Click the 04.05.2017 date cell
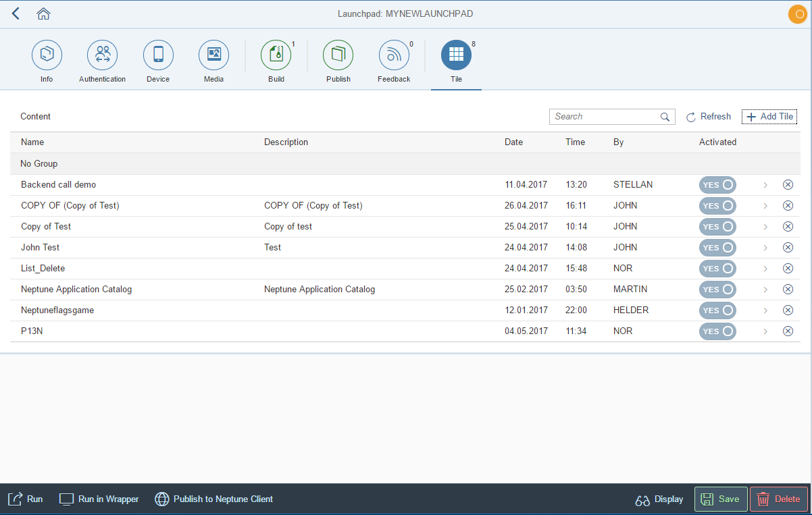Viewport: 812px width, 515px height. pos(526,331)
